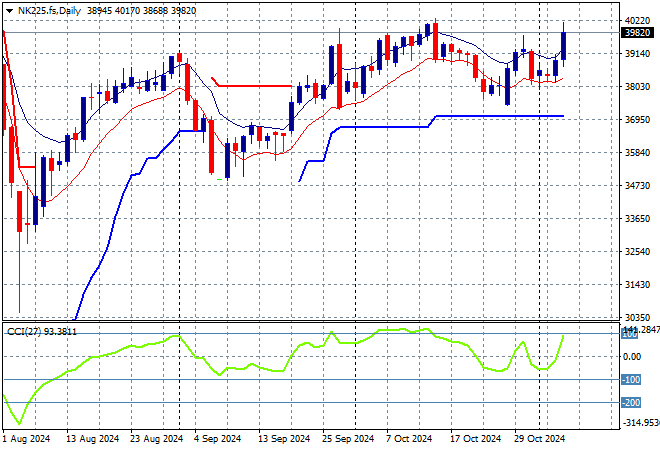The width and height of the screenshot is (660, 450).
Task: Click the 4 Sep 2024 date label
Action: [x=217, y=439]
